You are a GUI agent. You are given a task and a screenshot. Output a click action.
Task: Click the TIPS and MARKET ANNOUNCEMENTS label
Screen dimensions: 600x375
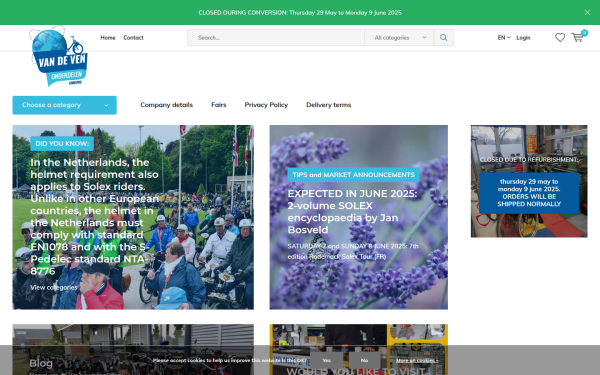(354, 175)
